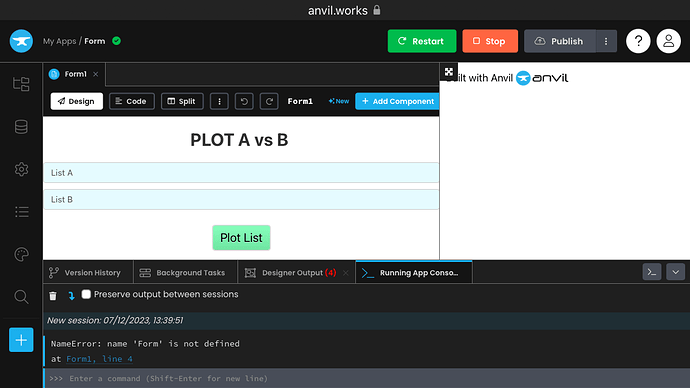Open the Settings gear in sidebar

(x=21, y=169)
